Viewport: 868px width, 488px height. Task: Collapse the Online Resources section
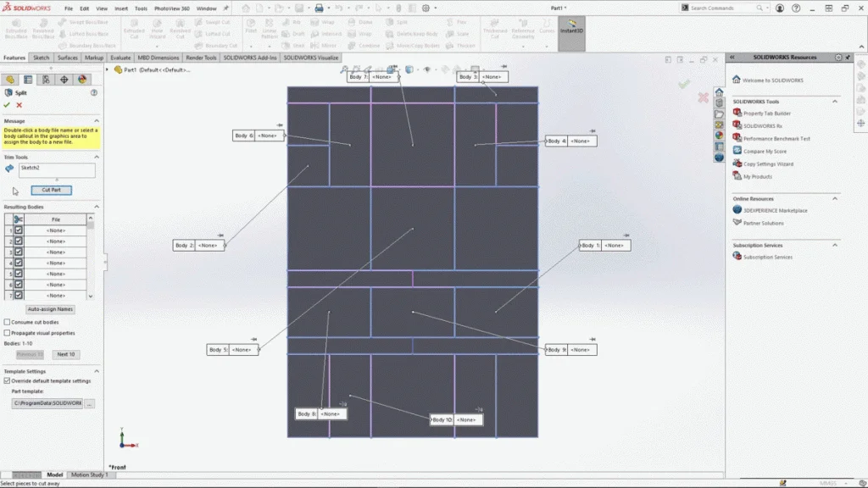(835, 198)
